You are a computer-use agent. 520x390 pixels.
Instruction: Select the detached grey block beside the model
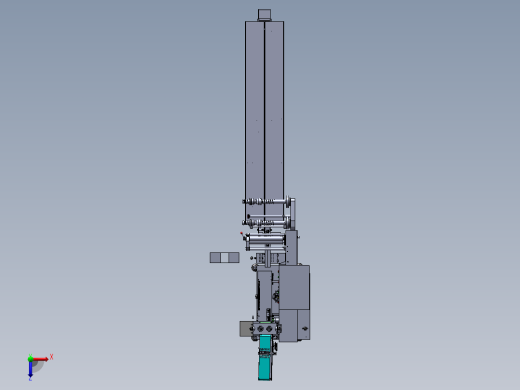[x=225, y=257]
